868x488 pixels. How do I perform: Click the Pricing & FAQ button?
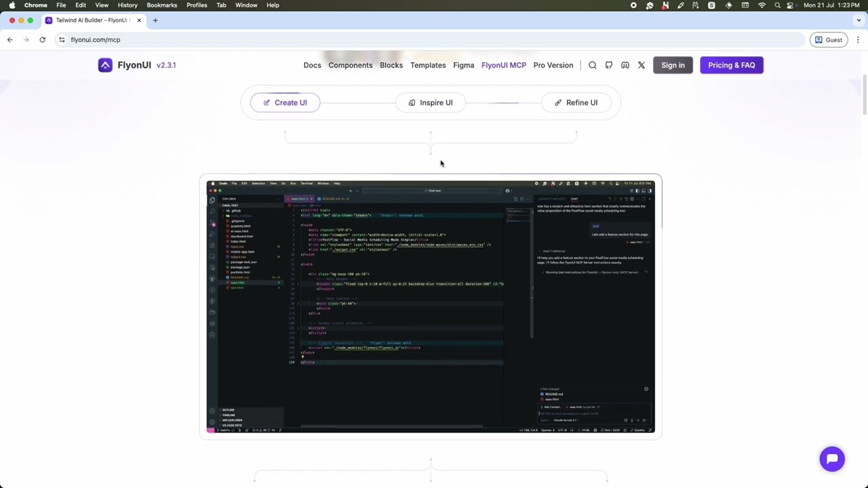[x=732, y=65]
